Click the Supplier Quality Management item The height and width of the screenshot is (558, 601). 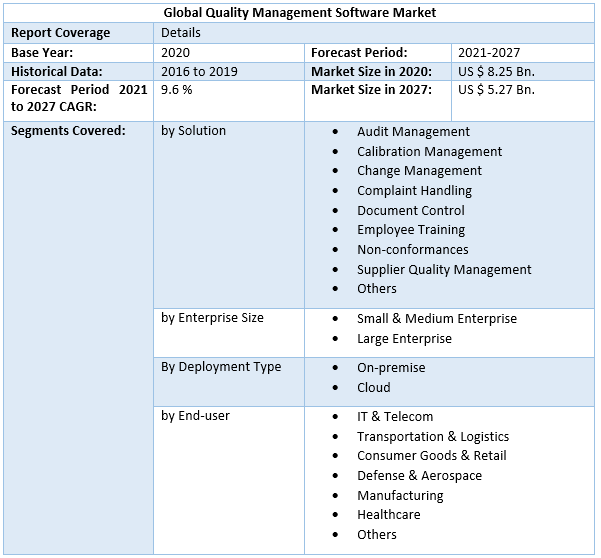click(444, 269)
